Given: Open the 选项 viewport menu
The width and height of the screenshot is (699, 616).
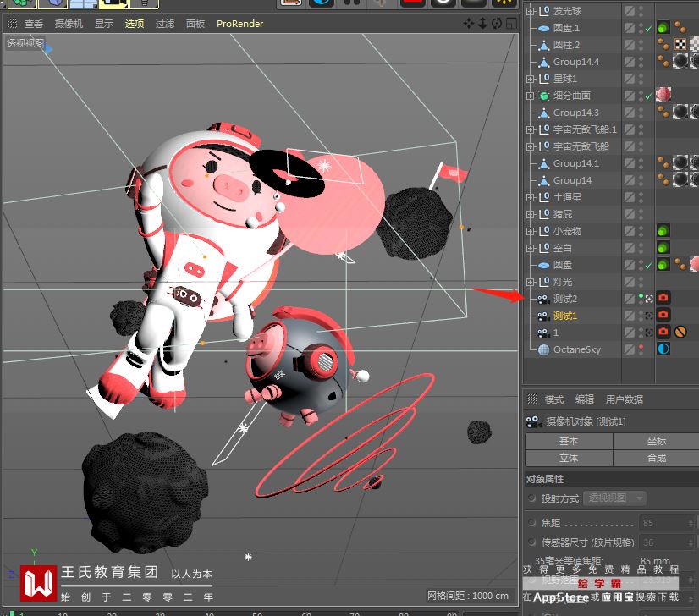Looking at the screenshot, I should point(135,24).
